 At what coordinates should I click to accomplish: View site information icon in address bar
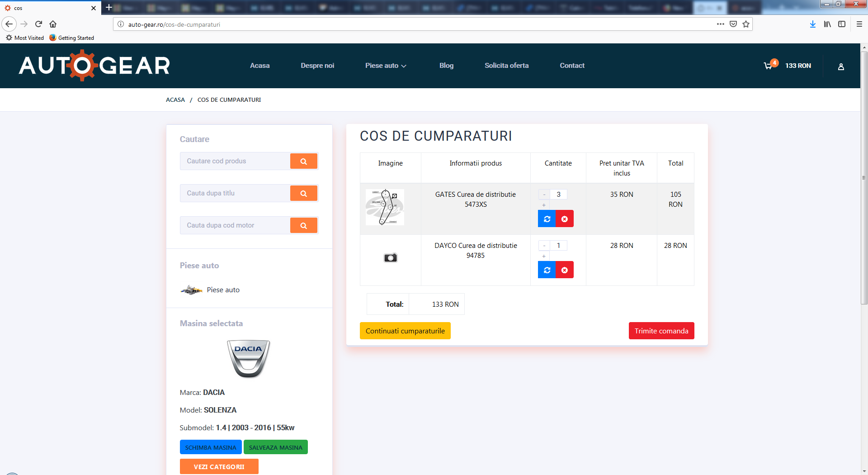[121, 24]
